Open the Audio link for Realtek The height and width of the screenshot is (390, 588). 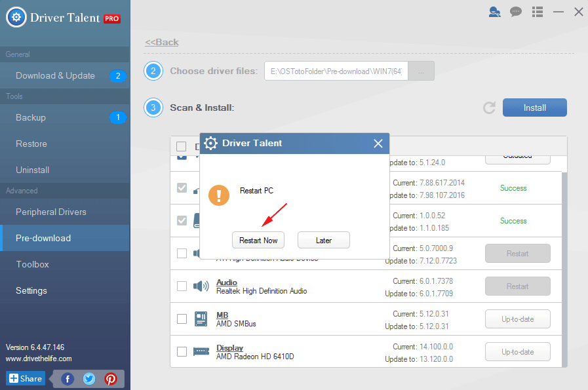[227, 282]
